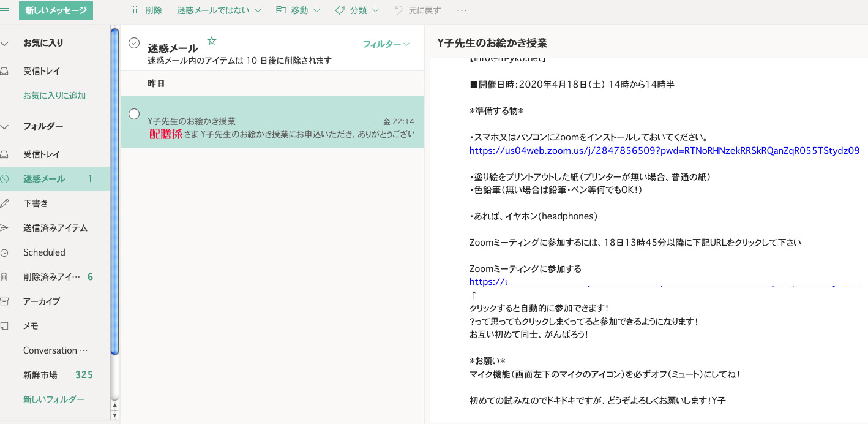
Task: Collapse the Favorites section chevron
Action: coord(5,44)
